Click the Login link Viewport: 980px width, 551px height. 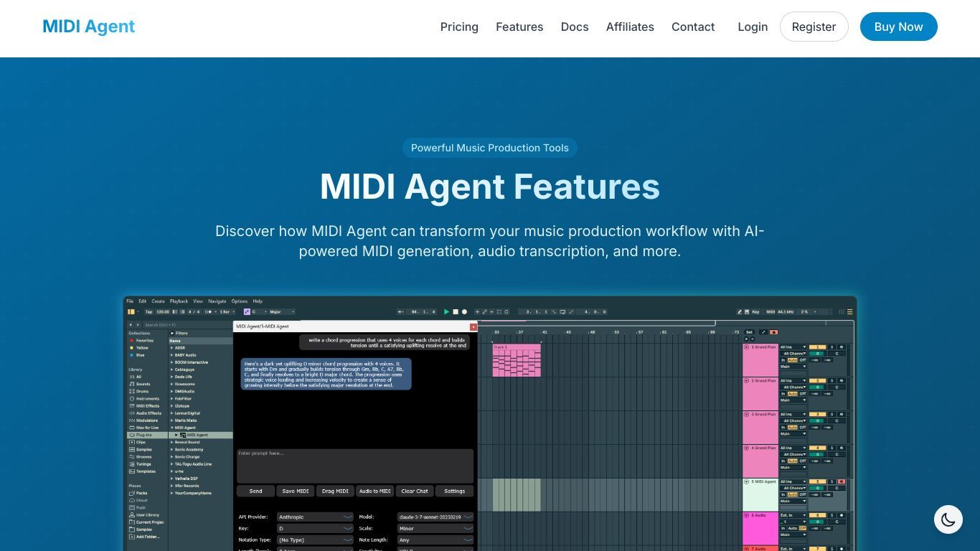(x=753, y=27)
